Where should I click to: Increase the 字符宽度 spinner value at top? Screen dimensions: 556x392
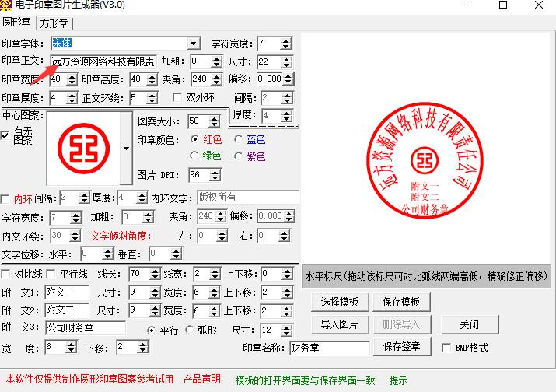coord(285,40)
